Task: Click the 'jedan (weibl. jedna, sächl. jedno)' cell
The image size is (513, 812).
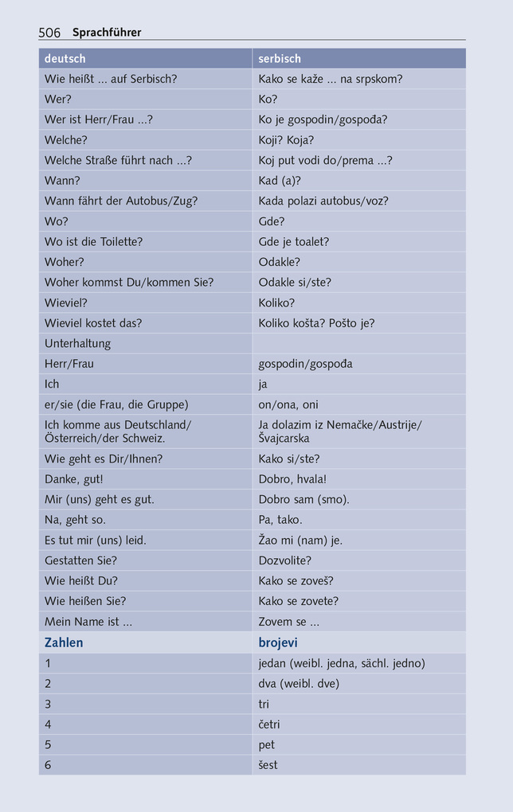Action: click(x=342, y=663)
